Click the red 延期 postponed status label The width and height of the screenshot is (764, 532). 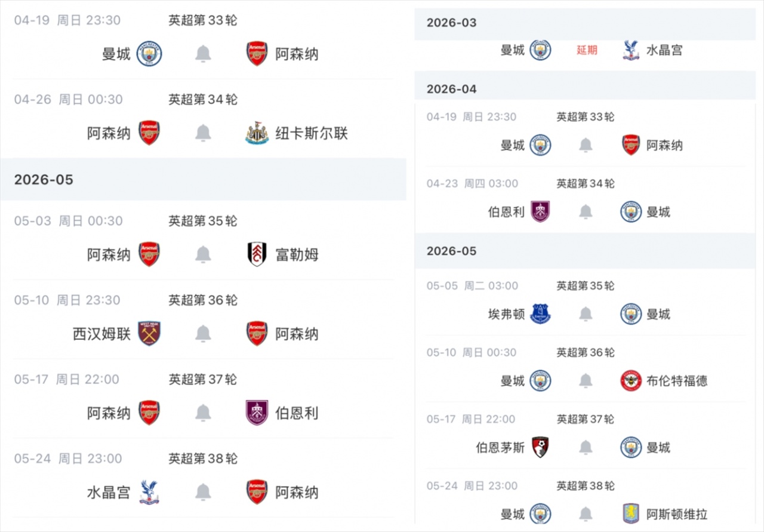tap(587, 50)
